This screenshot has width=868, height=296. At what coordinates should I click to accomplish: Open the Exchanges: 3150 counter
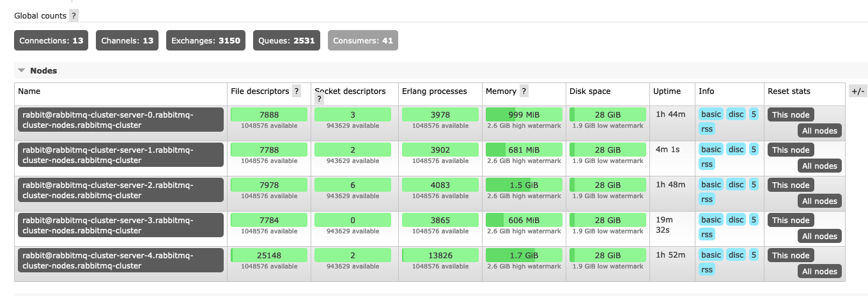tap(206, 40)
